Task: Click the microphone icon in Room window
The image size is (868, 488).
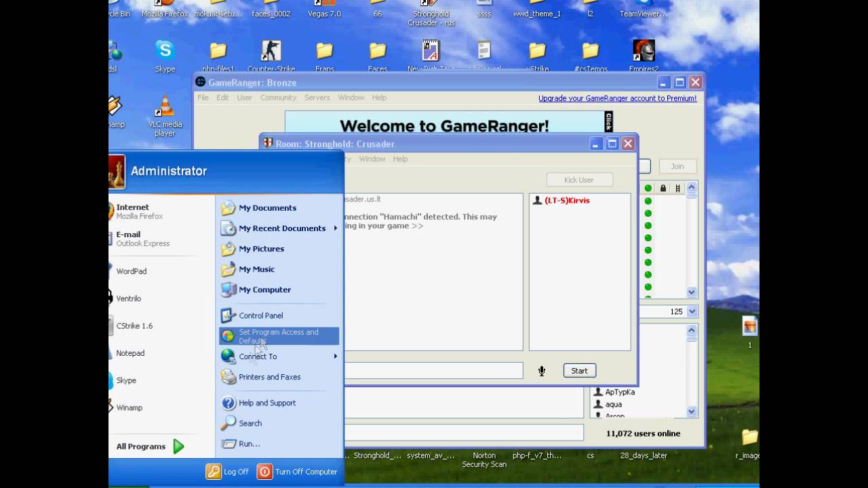Action: [x=541, y=371]
